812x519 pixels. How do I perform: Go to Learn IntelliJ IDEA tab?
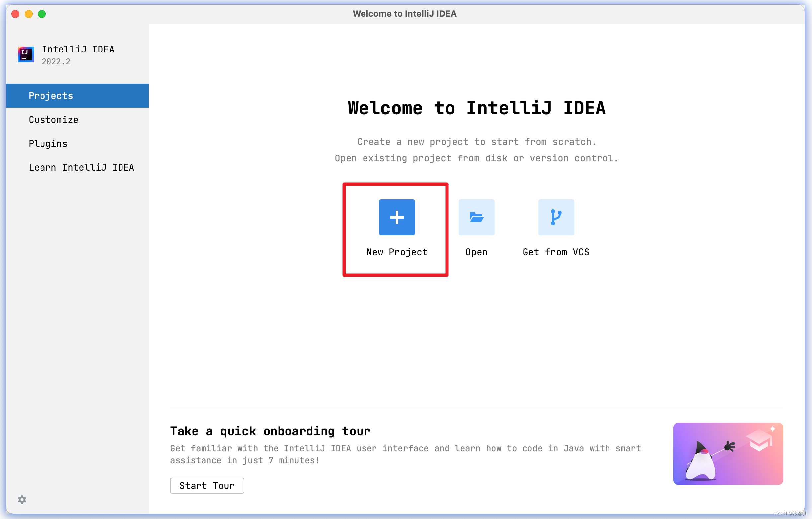tap(77, 167)
